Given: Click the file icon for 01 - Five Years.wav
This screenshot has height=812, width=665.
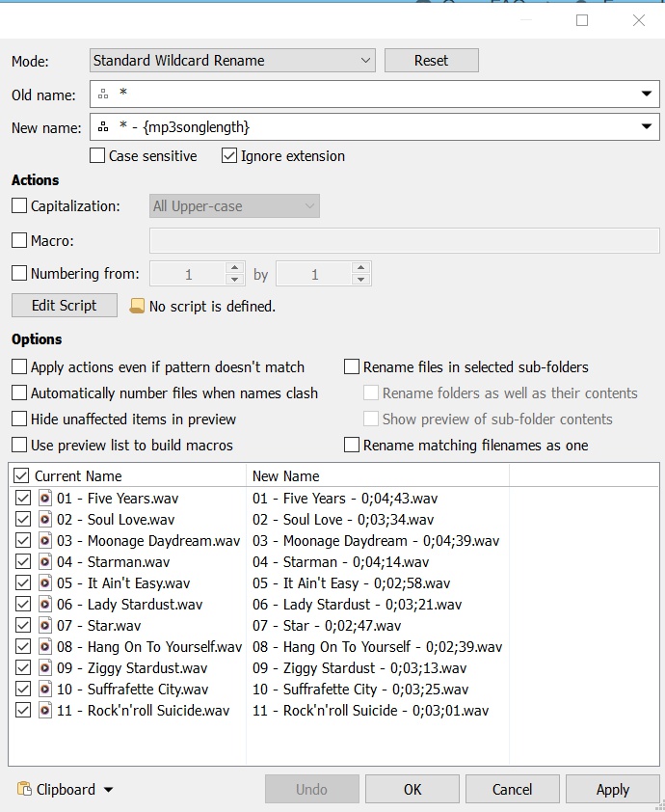Looking at the screenshot, I should 45,499.
